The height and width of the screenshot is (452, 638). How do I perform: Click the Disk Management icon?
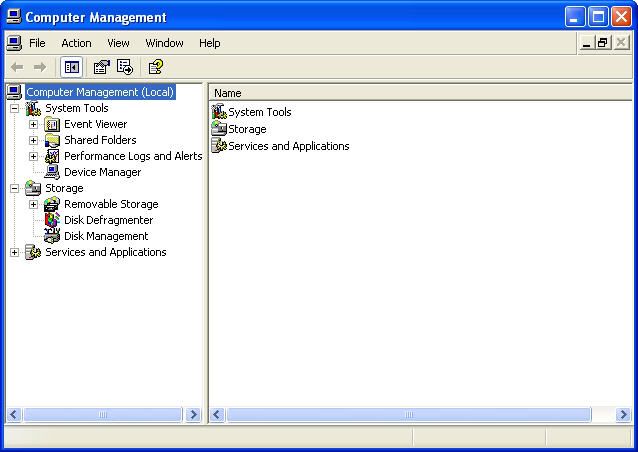click(52, 236)
